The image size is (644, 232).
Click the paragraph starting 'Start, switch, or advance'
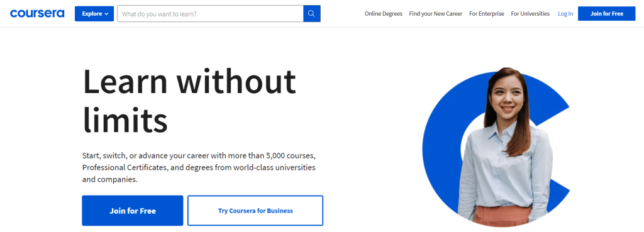point(199,167)
